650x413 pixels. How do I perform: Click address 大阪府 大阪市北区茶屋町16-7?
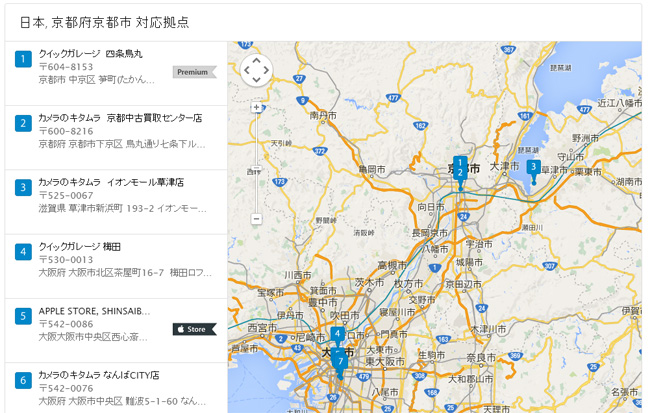click(x=125, y=272)
